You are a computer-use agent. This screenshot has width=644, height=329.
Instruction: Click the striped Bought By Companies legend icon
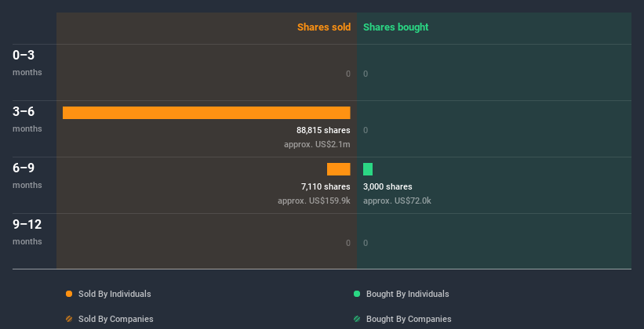[x=357, y=319]
